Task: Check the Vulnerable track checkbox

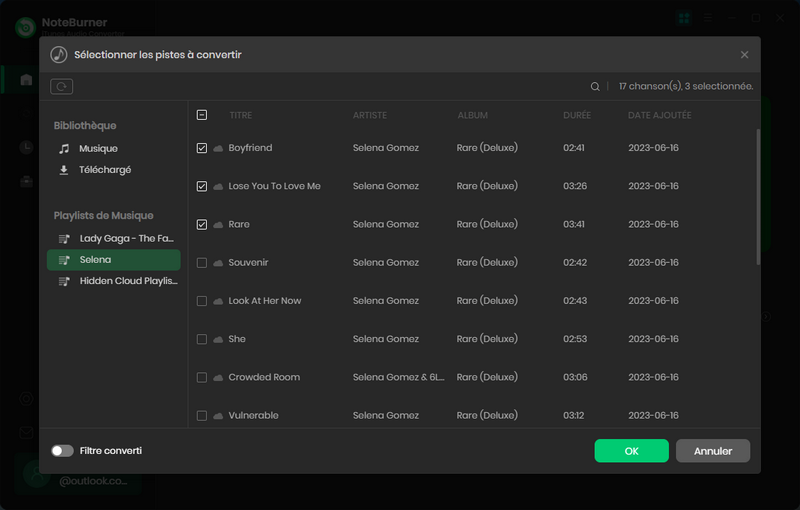Action: click(x=202, y=416)
